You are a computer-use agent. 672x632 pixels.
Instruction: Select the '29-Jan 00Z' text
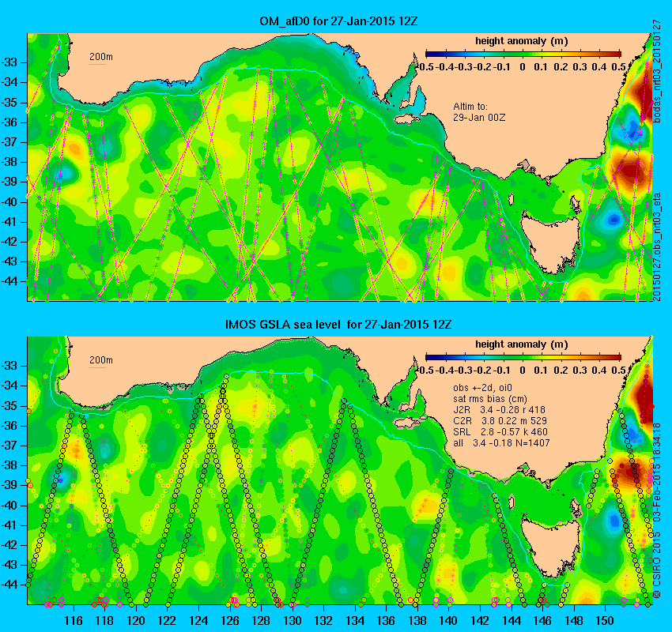point(479,118)
